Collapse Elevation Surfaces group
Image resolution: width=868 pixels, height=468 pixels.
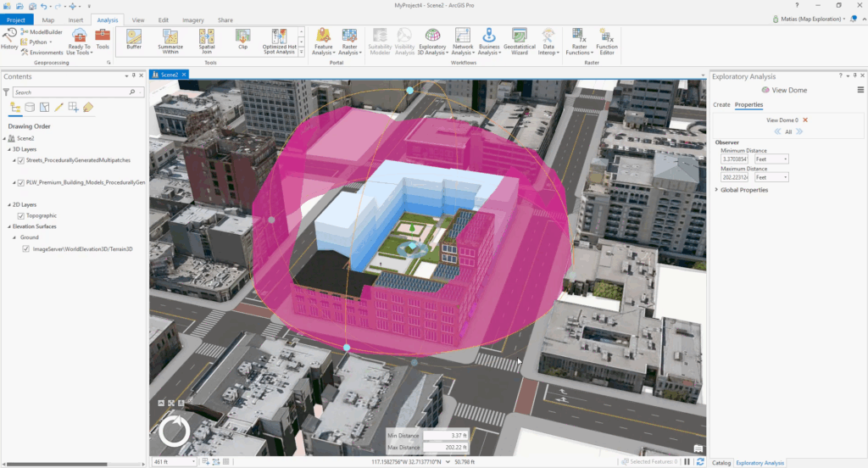[x=9, y=226]
